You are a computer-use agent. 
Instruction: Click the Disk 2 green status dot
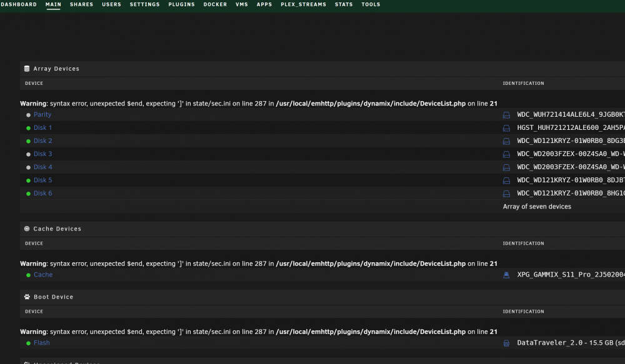pyautogui.click(x=28, y=141)
